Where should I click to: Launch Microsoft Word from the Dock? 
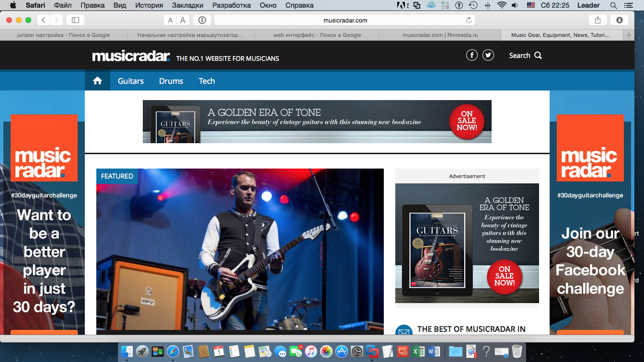[434, 352]
